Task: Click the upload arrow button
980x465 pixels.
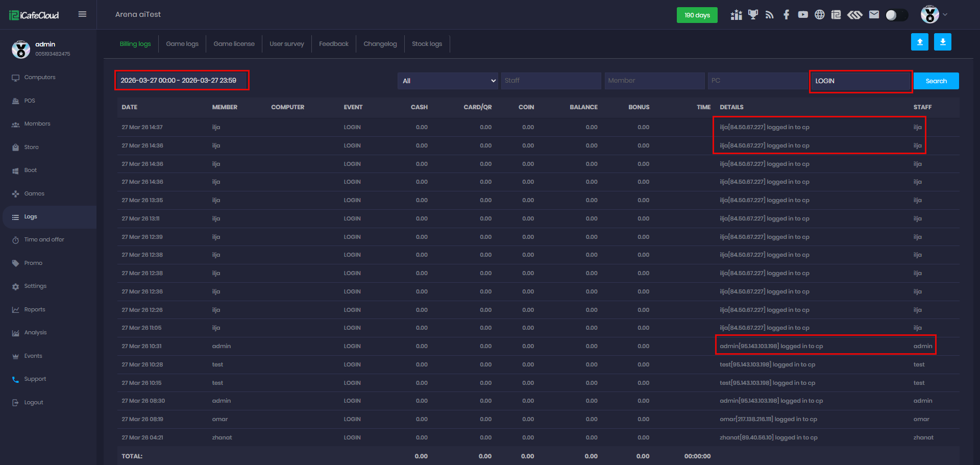Action: click(920, 42)
